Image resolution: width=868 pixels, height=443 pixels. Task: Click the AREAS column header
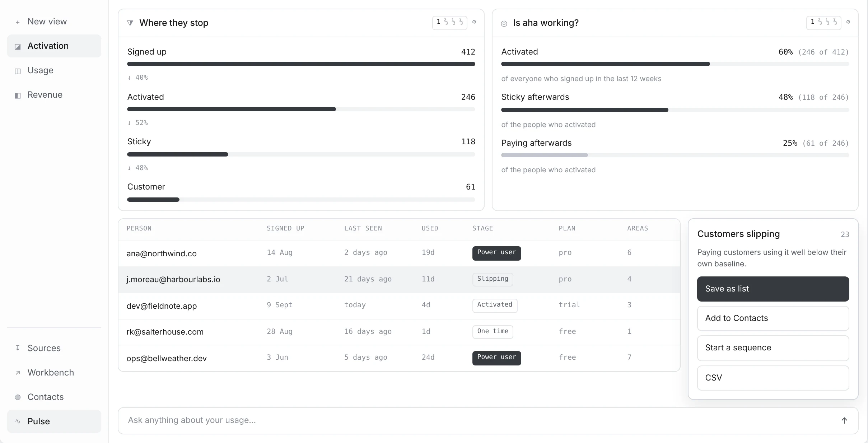coord(638,228)
